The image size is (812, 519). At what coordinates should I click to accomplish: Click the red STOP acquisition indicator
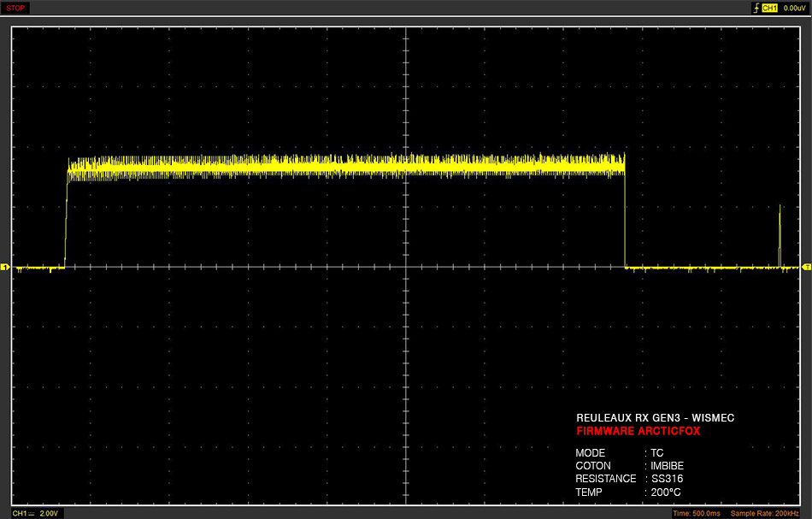coord(15,8)
